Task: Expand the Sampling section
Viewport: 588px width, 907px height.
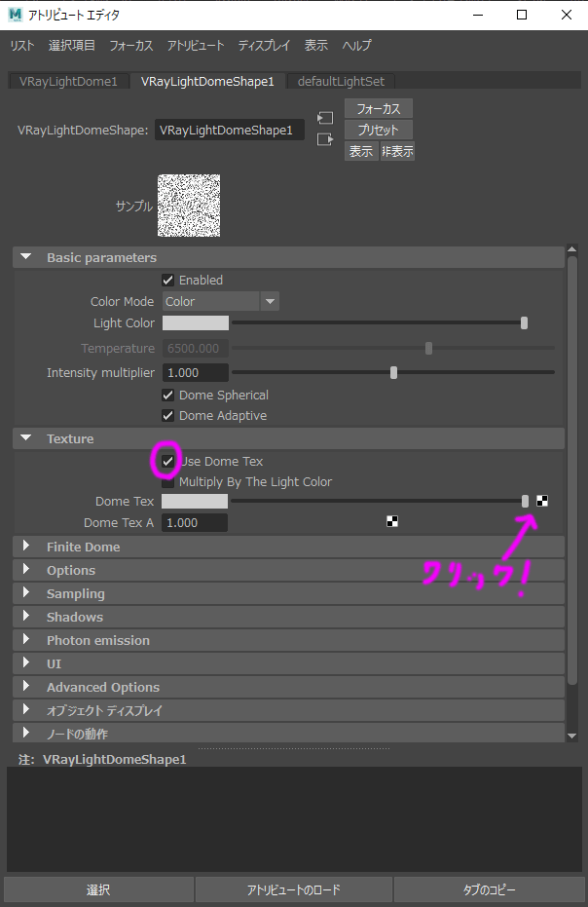Action: (26, 593)
